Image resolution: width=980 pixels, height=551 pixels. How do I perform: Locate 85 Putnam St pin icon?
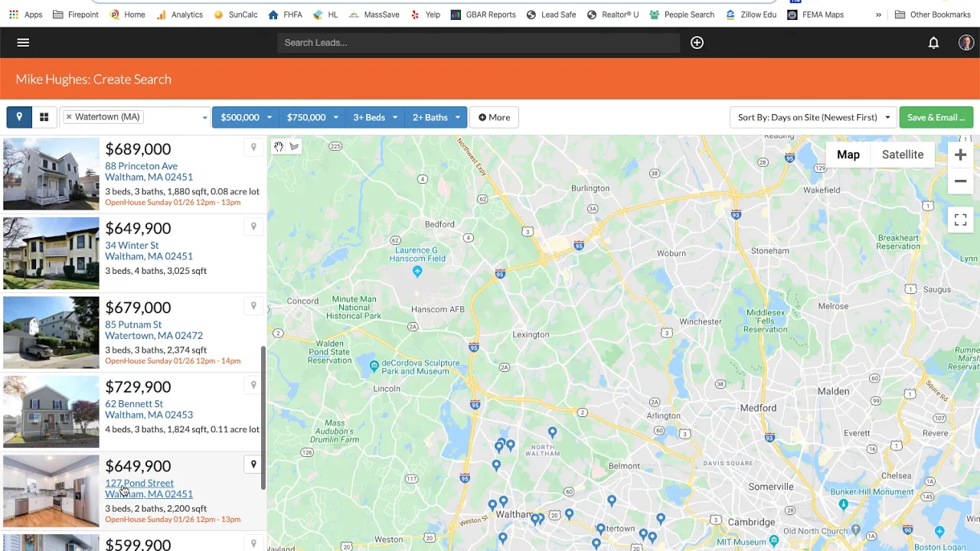tap(253, 306)
